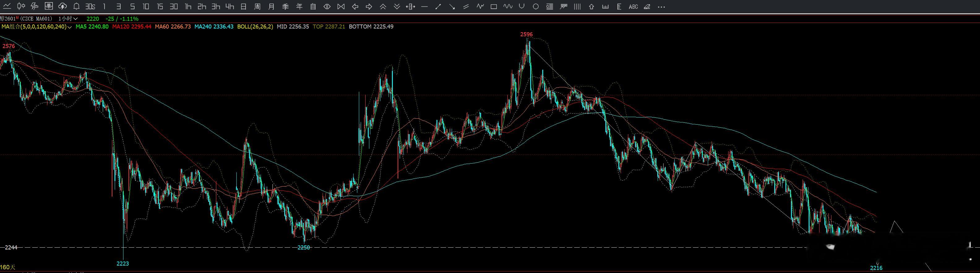Switch to 5 minute chart period
980x273 pixels.
[x=132, y=7]
